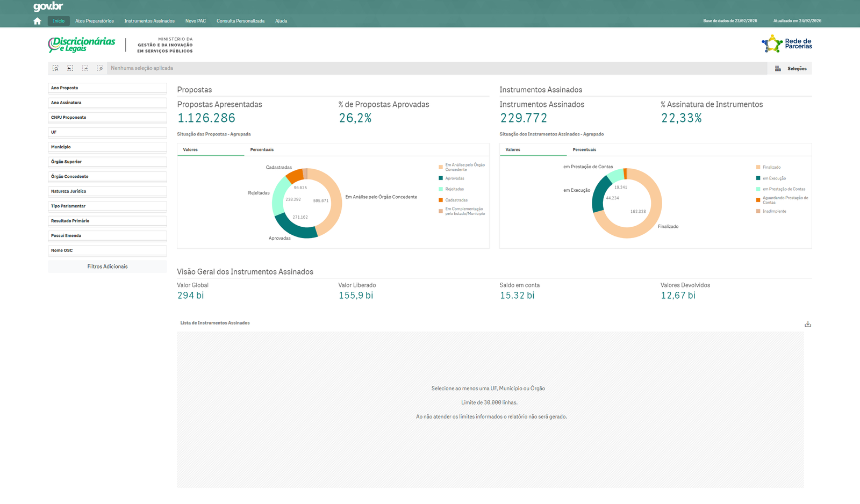Toggle Aprovadas legend item in Propostas chart
The image size is (860, 504).
tap(454, 178)
